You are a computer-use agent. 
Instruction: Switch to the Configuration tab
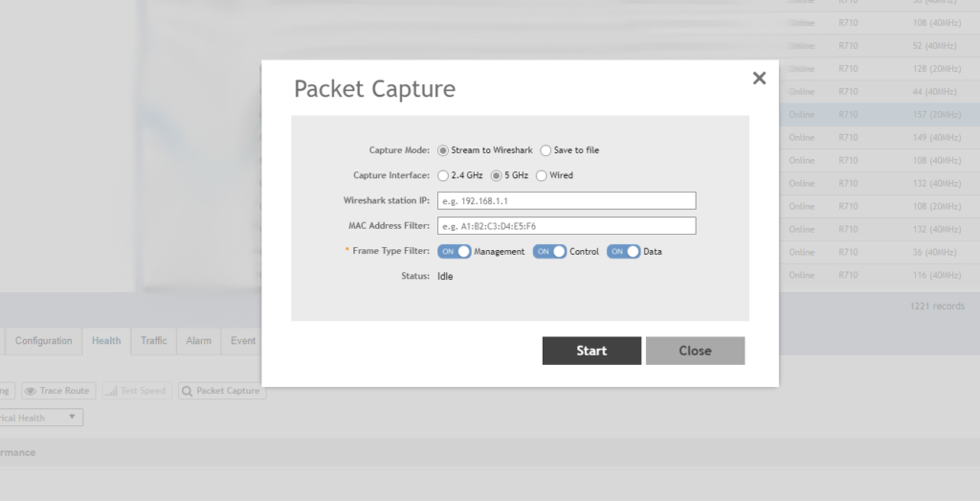(43, 341)
